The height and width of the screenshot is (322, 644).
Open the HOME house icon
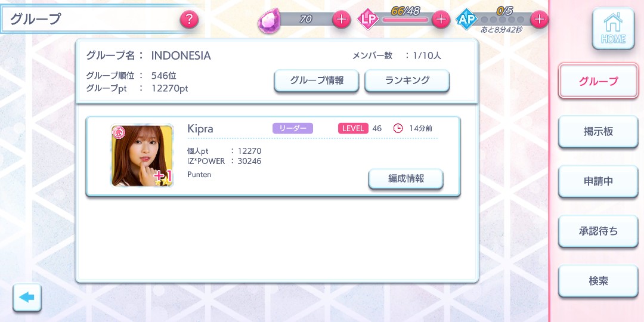pyautogui.click(x=613, y=29)
